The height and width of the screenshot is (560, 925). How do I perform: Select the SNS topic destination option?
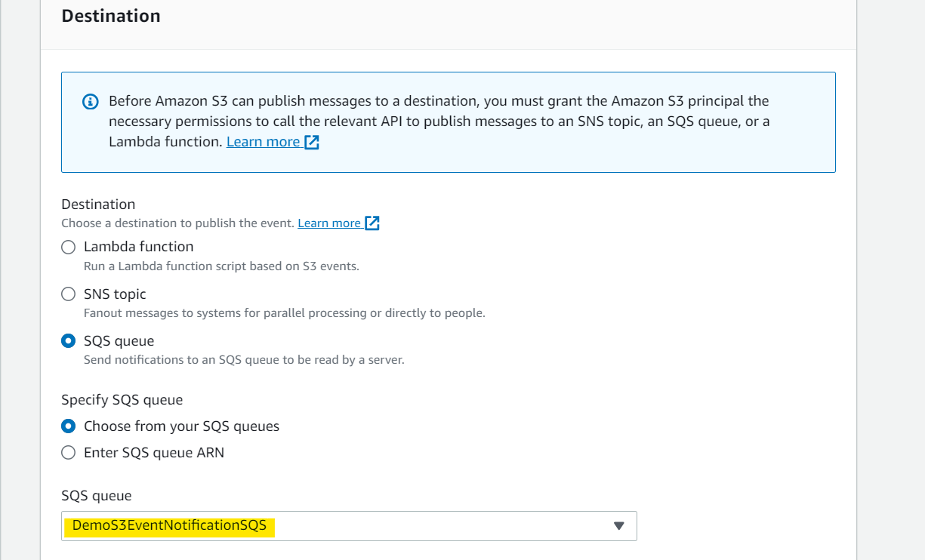[x=69, y=294]
